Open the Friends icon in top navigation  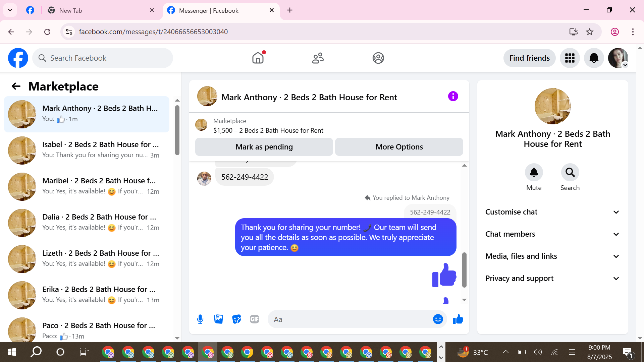[x=318, y=58]
